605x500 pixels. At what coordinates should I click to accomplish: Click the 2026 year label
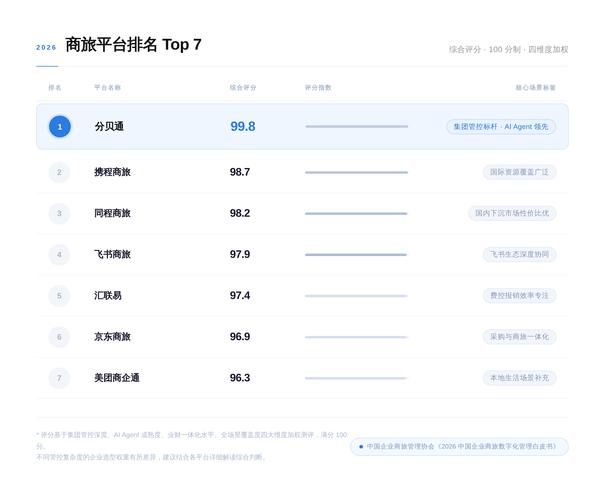tap(46, 47)
